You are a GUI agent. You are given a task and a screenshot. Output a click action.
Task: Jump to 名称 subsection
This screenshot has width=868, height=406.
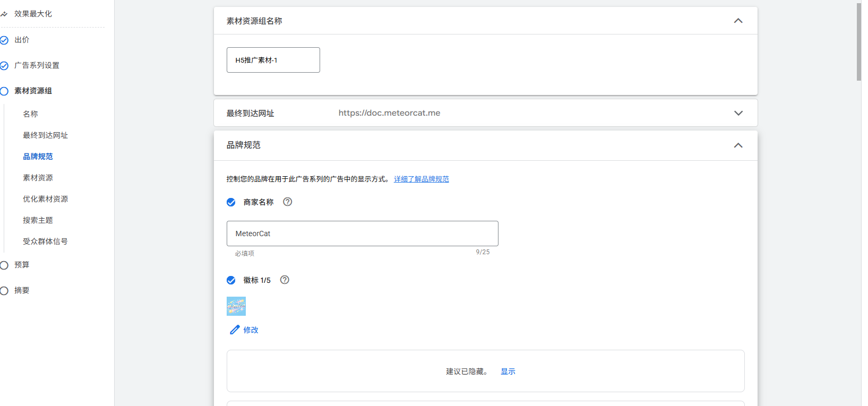coord(30,114)
